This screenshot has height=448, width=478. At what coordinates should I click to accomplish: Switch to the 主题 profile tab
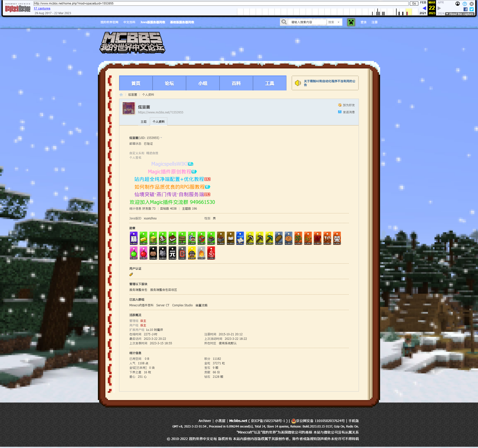144,122
